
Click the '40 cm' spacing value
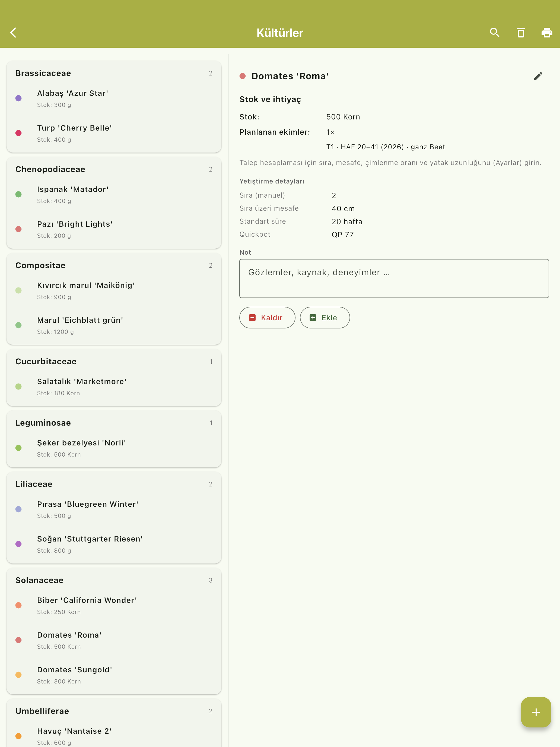pyautogui.click(x=343, y=209)
